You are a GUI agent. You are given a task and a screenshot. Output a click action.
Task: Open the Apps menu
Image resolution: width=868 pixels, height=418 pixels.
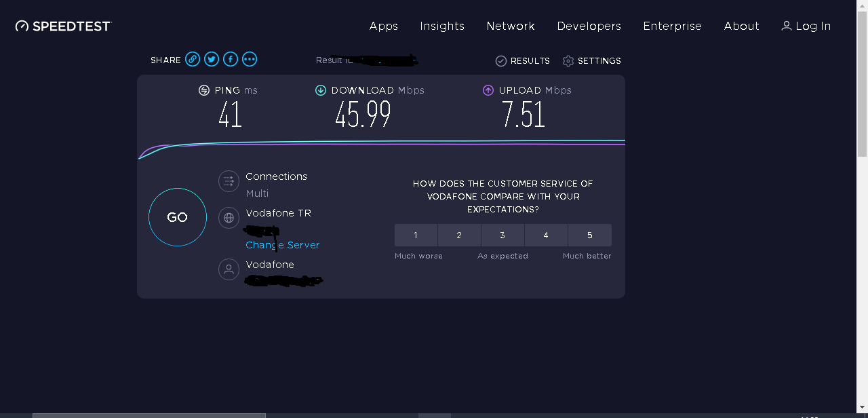384,26
